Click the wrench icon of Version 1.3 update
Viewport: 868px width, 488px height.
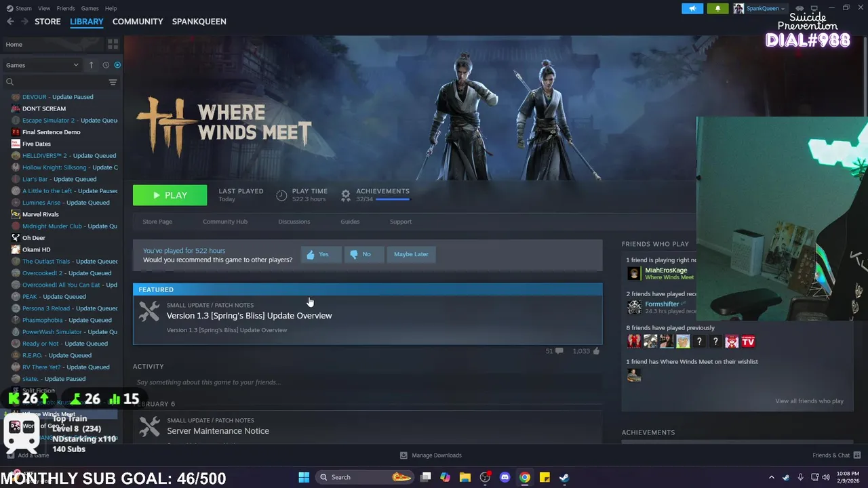point(149,312)
